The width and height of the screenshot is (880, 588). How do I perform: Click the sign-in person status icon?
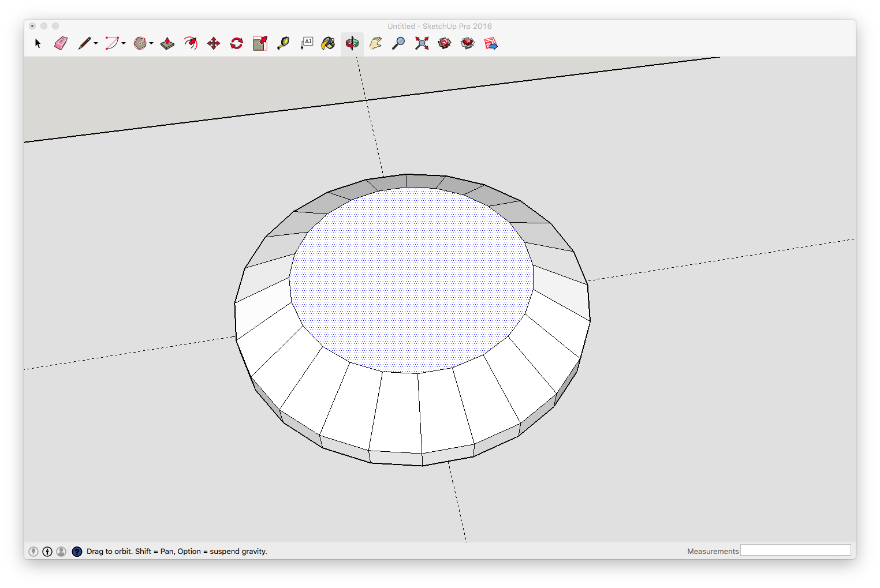61,552
